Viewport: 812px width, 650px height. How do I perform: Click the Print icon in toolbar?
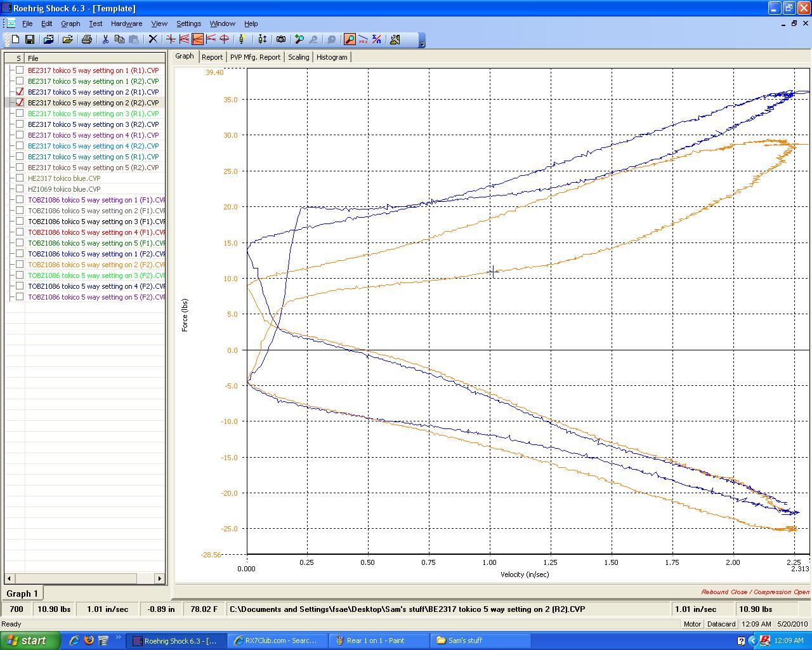[87, 39]
